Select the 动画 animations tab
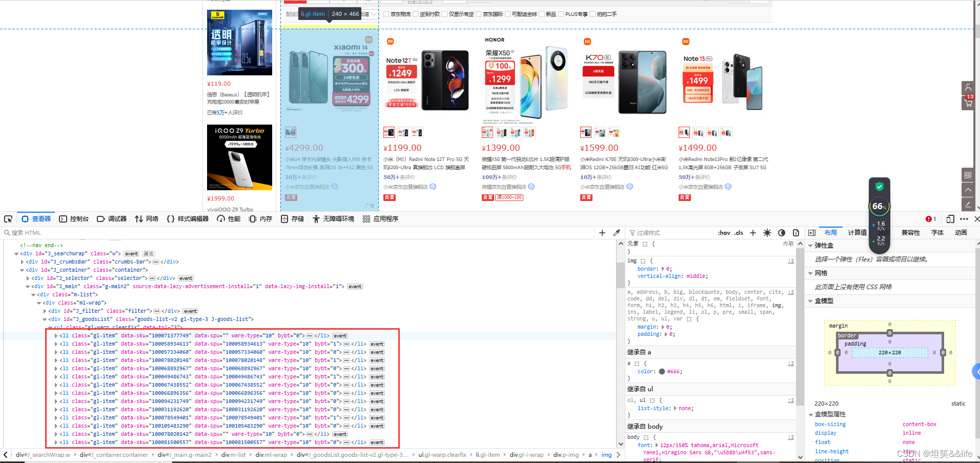The height and width of the screenshot is (463, 980). click(x=961, y=233)
